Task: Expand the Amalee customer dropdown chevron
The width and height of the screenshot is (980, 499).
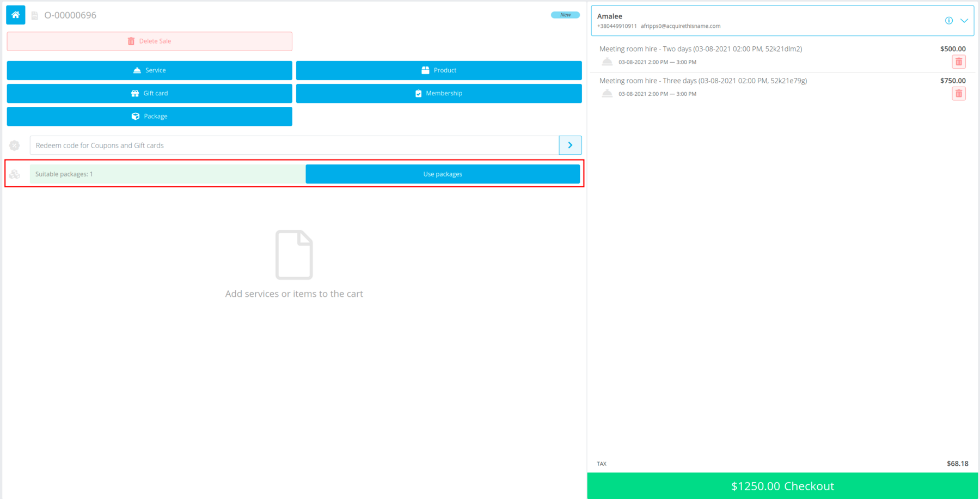Action: tap(964, 21)
